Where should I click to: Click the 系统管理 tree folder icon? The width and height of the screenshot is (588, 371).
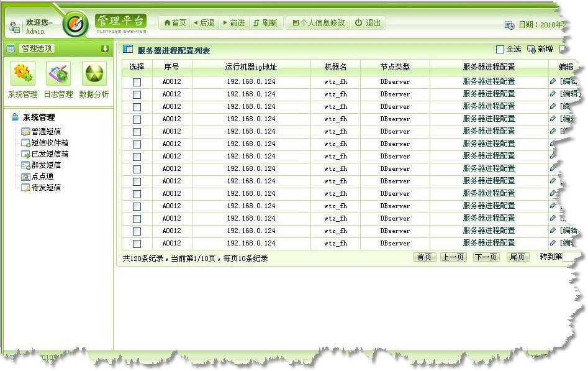pos(15,117)
